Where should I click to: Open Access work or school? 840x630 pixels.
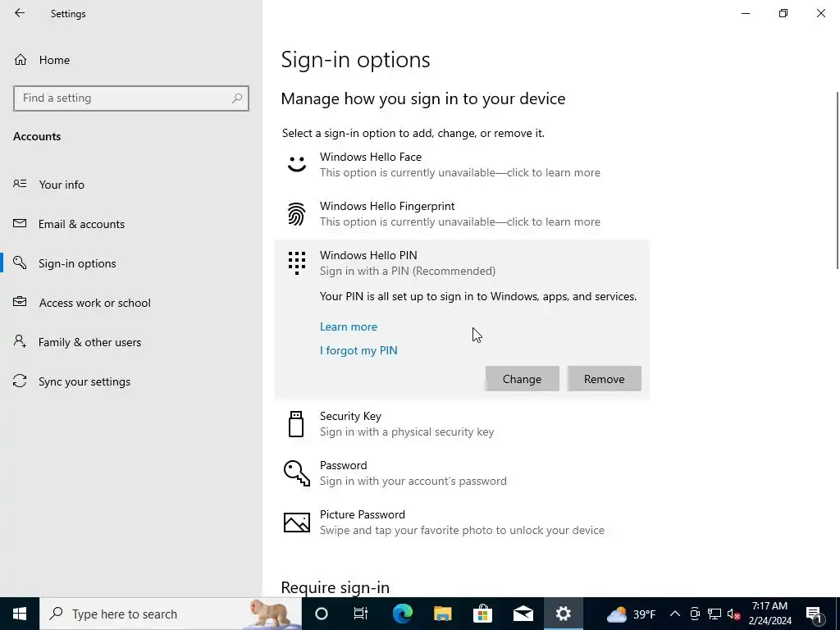point(95,303)
